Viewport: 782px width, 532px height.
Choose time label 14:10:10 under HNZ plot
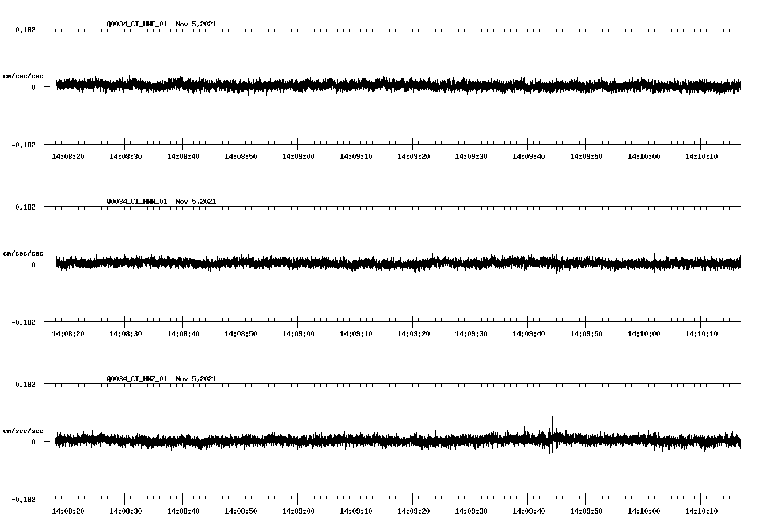point(701,511)
